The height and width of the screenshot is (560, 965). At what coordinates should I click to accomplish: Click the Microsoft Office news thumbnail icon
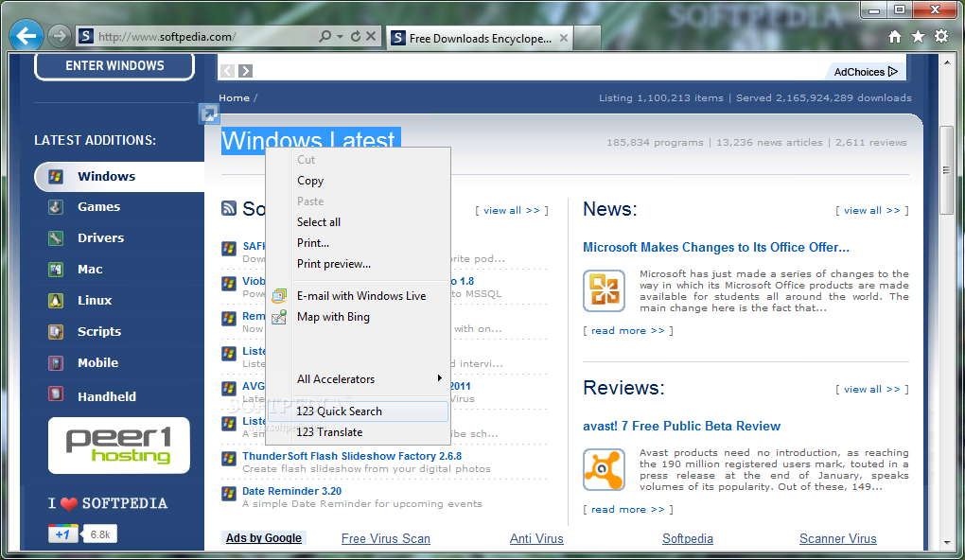tap(604, 290)
